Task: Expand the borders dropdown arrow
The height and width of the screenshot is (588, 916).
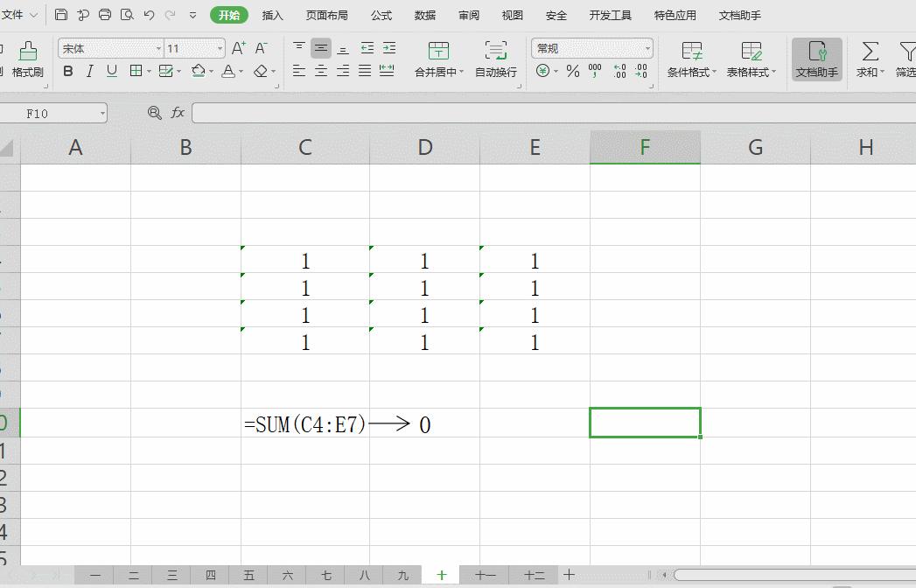Action: [x=149, y=71]
